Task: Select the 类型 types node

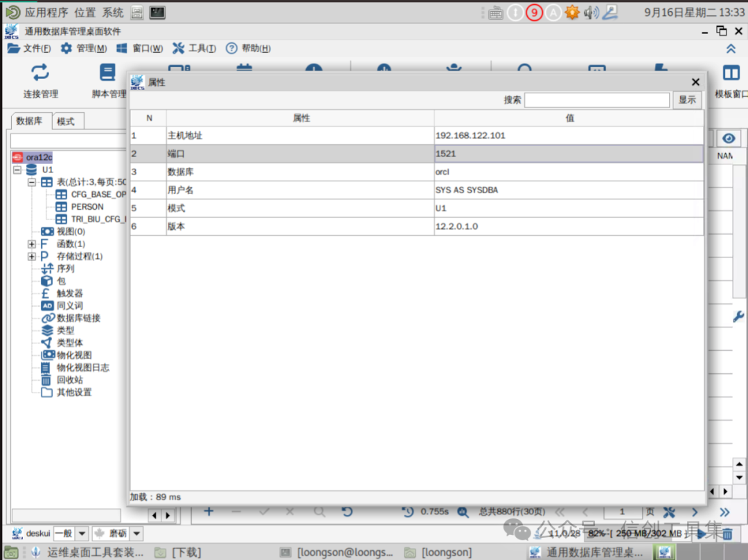Action: coord(65,331)
